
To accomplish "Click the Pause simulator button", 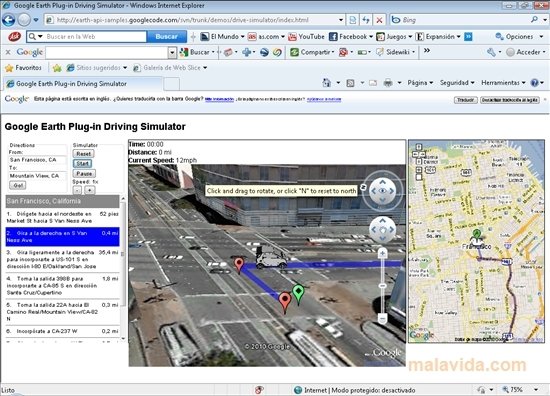I will tap(84, 173).
